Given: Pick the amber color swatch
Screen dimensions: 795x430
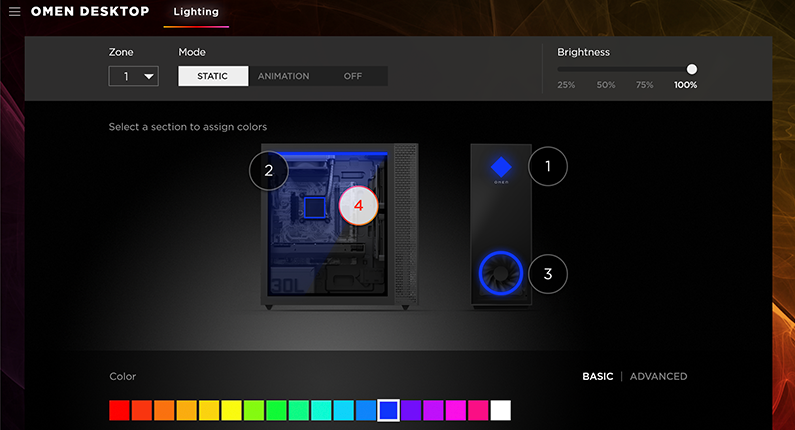Looking at the screenshot, I should (186, 410).
